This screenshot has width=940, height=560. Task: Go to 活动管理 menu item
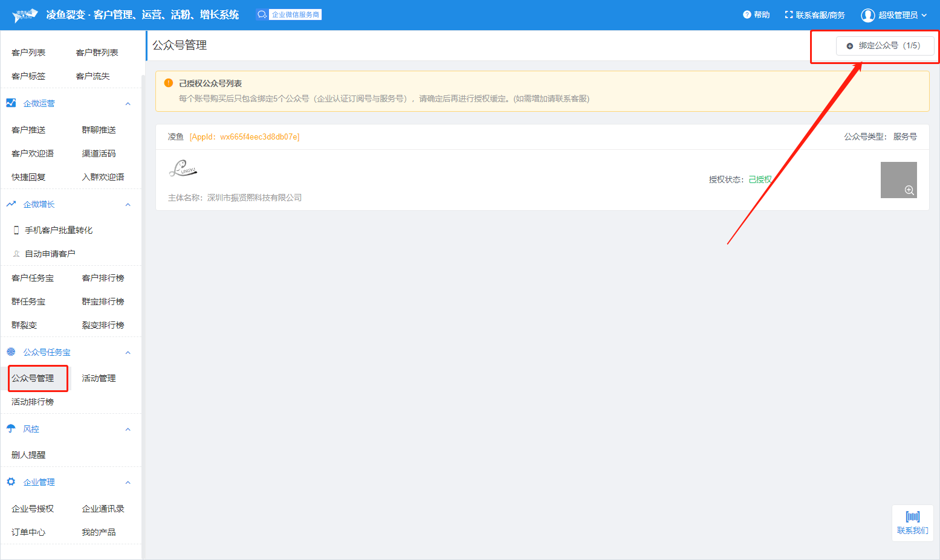point(99,378)
